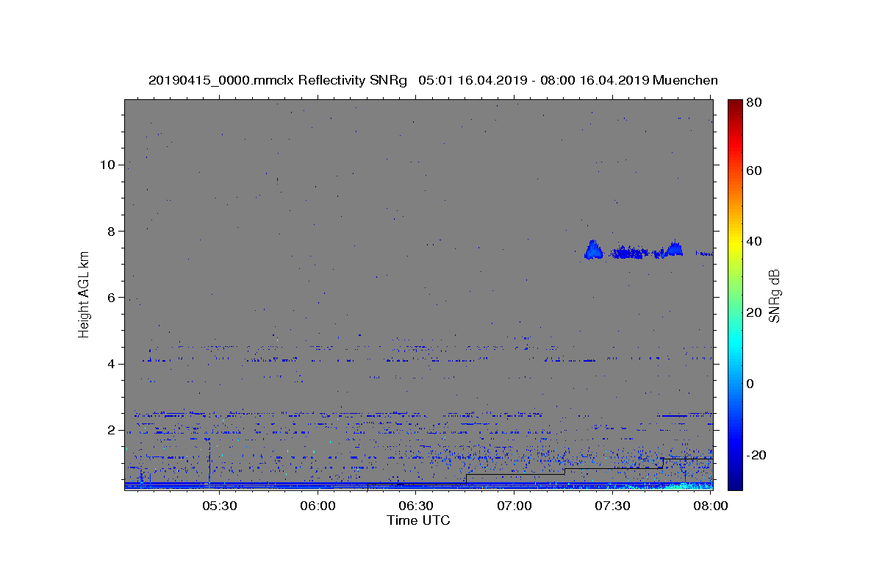
Task: Click the plot title naming file 20190415_0000.mmclx
Action: click(433, 80)
